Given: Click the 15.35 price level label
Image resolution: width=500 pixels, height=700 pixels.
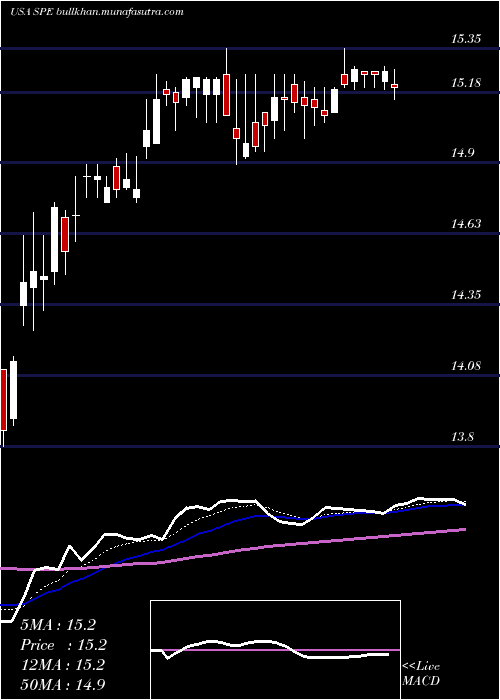Looking at the screenshot, I should 466,39.
